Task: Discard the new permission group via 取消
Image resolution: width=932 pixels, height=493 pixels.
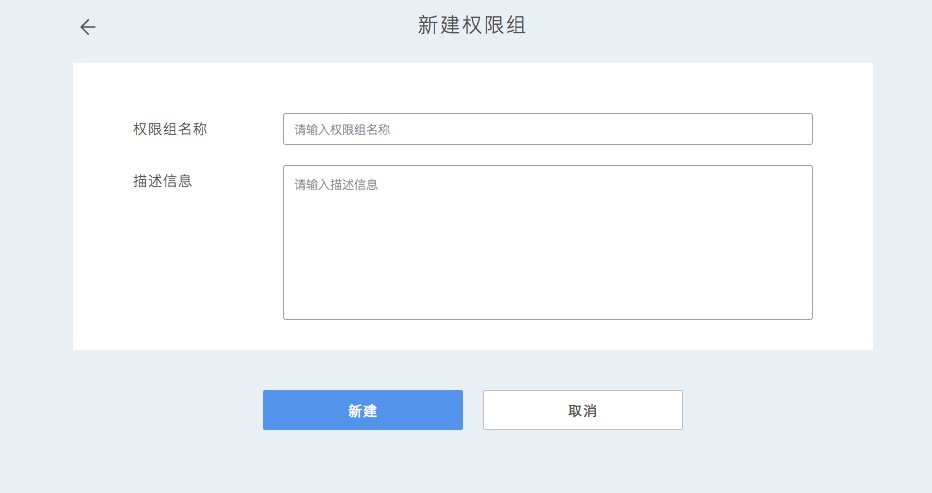Action: [582, 410]
